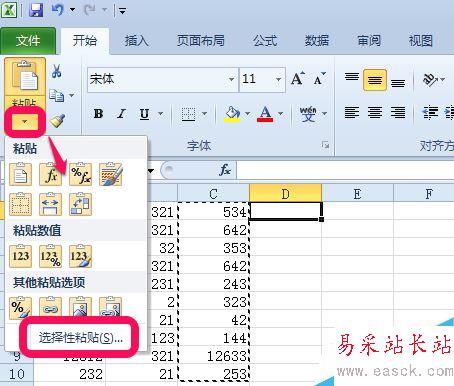Image resolution: width=454 pixels, height=386 pixels.
Task: Select the paste Formulas fx icon
Action: click(x=50, y=174)
